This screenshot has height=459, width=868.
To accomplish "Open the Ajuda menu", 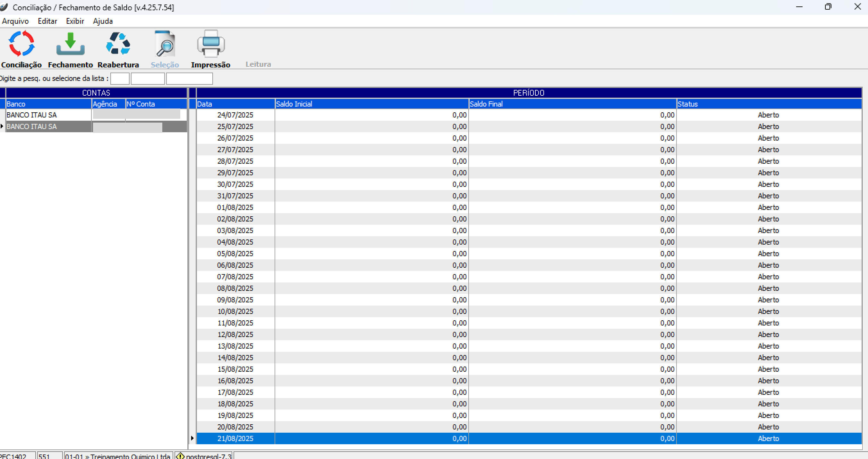I will pyautogui.click(x=103, y=21).
